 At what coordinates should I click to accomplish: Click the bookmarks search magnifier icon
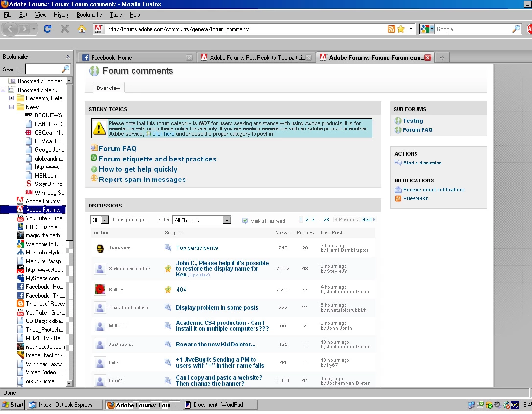click(66, 69)
